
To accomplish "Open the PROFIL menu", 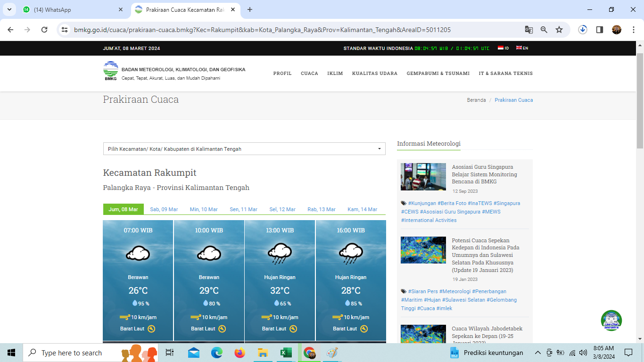I will pos(282,74).
